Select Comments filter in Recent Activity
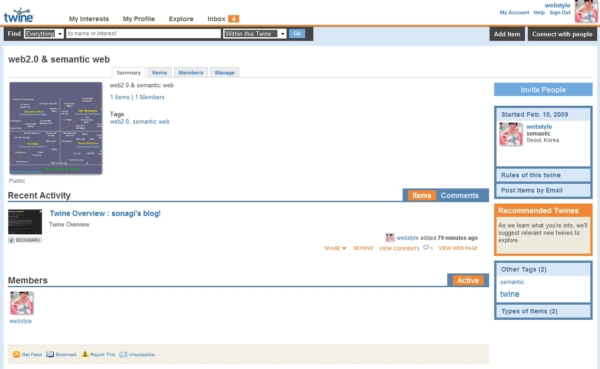The width and height of the screenshot is (600, 369). [x=460, y=195]
